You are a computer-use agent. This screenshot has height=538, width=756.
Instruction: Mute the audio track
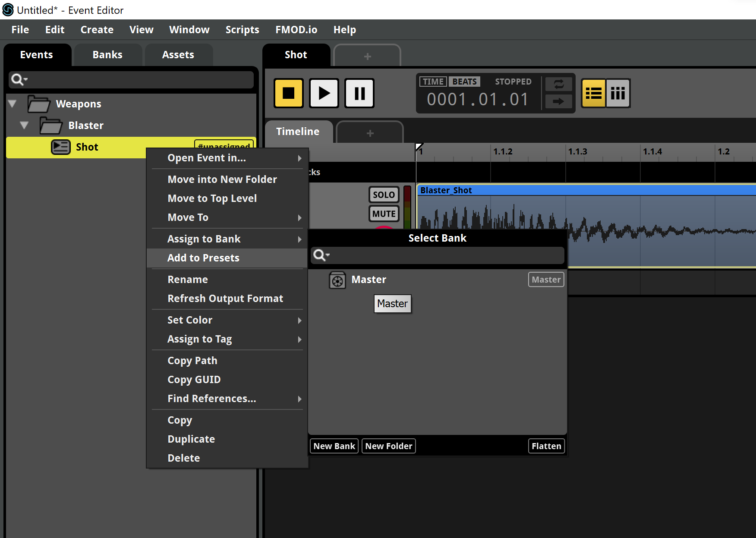[x=384, y=214]
